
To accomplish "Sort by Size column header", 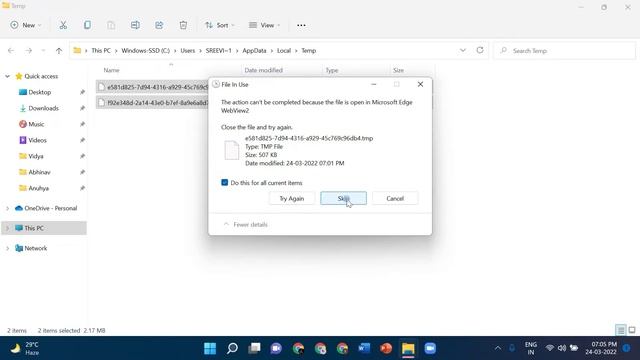I will point(398,70).
